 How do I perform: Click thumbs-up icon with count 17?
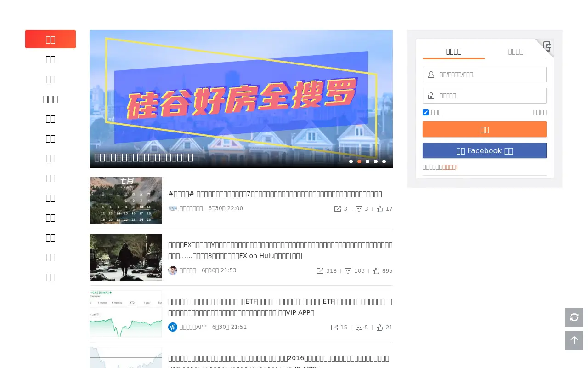point(379,209)
